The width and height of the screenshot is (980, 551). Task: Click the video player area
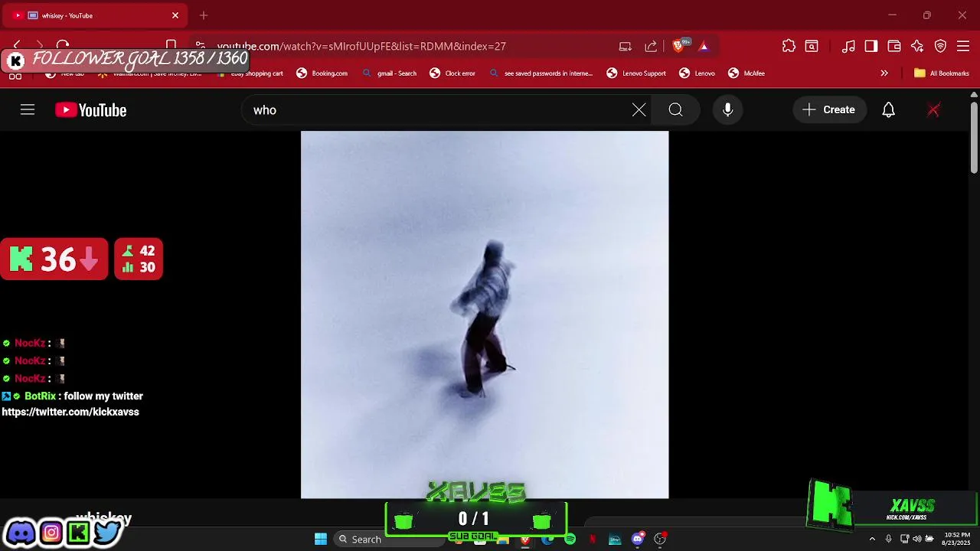(485, 315)
